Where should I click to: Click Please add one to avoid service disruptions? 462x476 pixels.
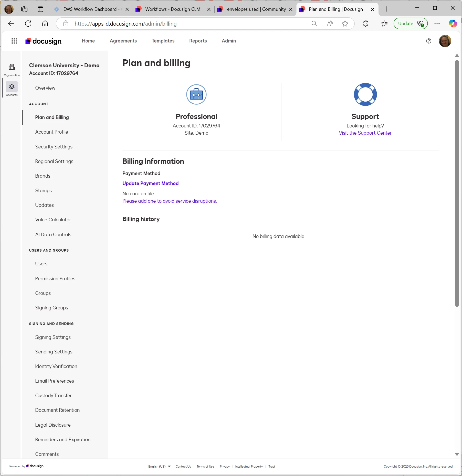coord(170,201)
